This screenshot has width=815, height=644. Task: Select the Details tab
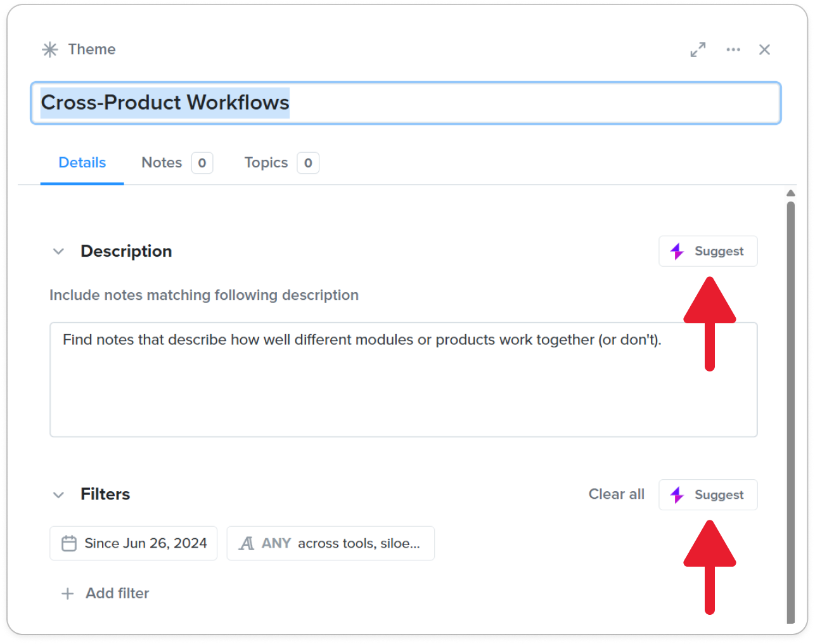[82, 163]
